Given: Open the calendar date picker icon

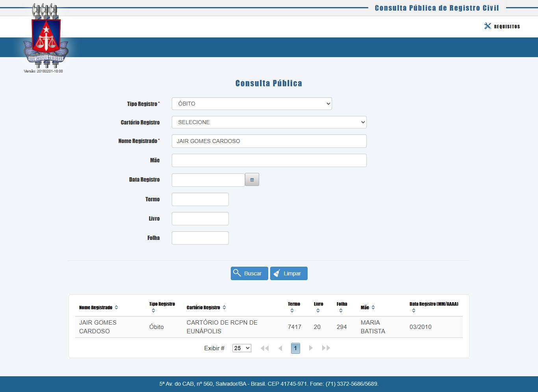Looking at the screenshot, I should tap(252, 180).
